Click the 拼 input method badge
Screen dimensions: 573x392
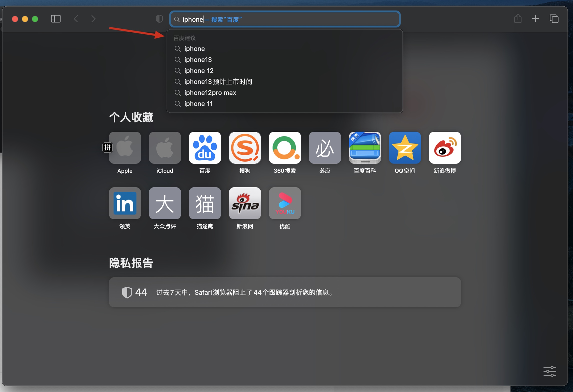point(107,147)
